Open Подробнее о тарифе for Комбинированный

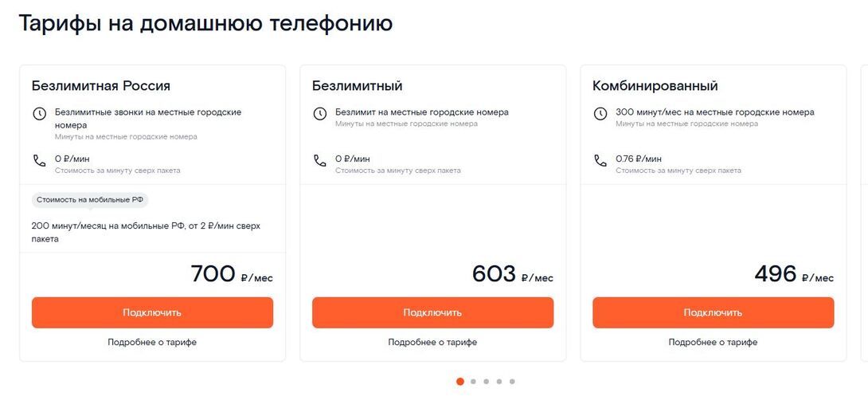coord(713,342)
